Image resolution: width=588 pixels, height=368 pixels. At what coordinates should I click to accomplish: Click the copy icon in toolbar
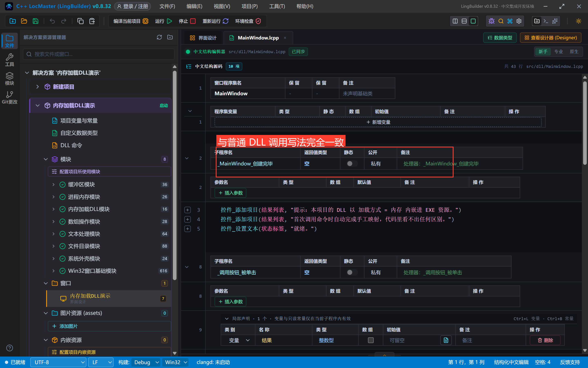click(x=80, y=21)
